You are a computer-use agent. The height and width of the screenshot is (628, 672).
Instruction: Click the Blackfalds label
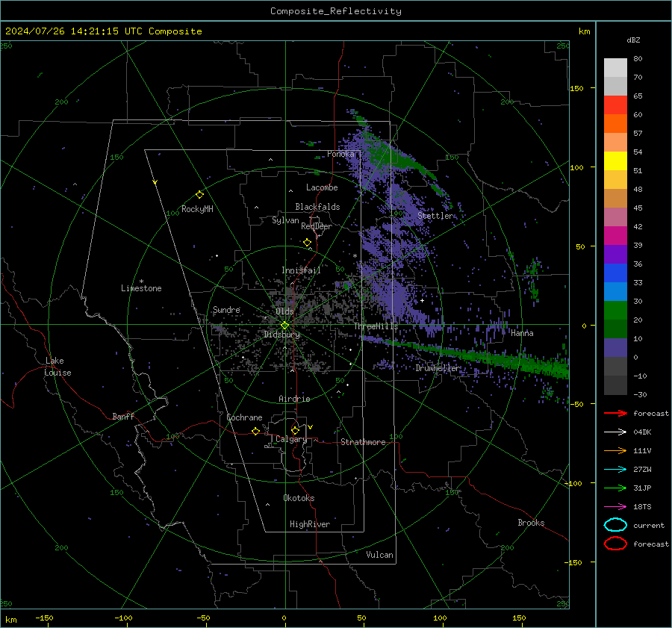[x=317, y=207]
